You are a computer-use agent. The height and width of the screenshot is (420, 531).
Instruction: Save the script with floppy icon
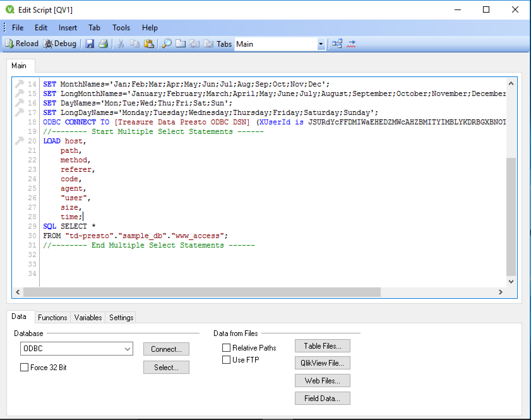click(x=90, y=44)
